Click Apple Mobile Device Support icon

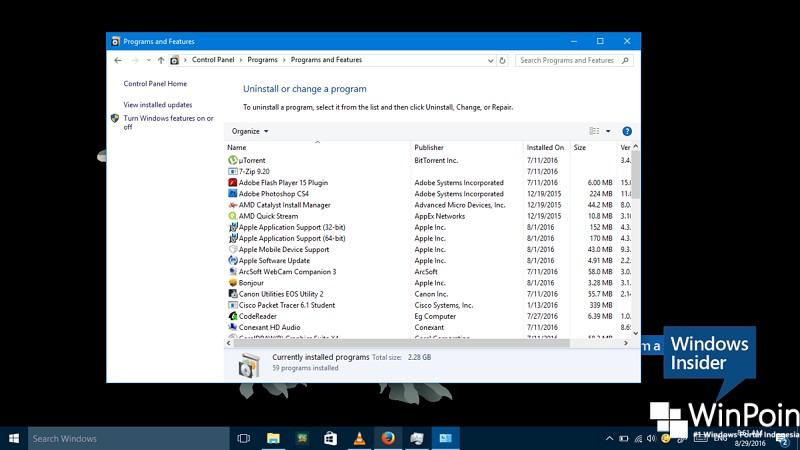pyautogui.click(x=233, y=249)
